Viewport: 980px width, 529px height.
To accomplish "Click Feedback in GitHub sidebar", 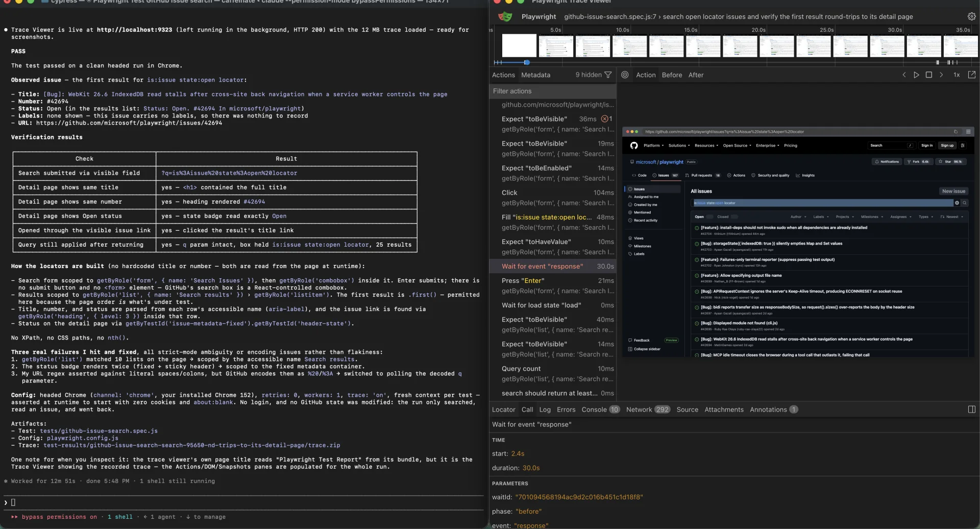I will (642, 340).
